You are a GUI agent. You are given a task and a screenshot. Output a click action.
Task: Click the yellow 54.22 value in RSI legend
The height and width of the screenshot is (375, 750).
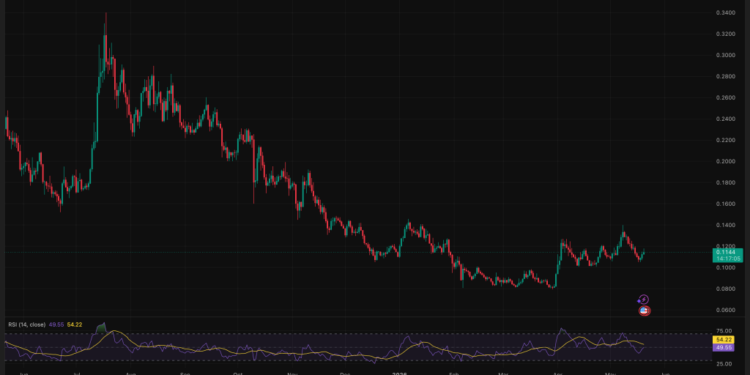pos(75,325)
